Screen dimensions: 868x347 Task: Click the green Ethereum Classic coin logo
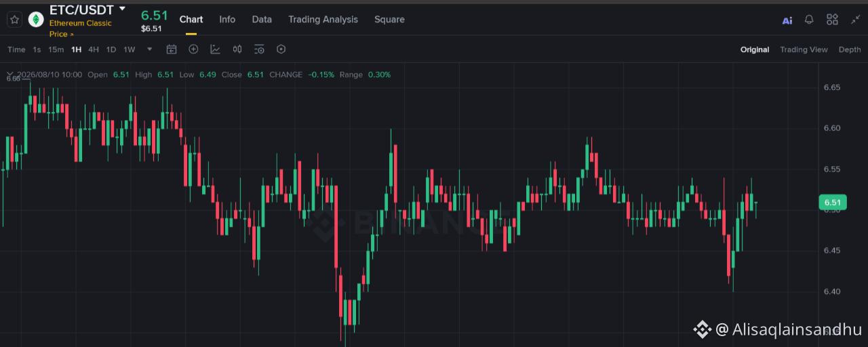(36, 20)
